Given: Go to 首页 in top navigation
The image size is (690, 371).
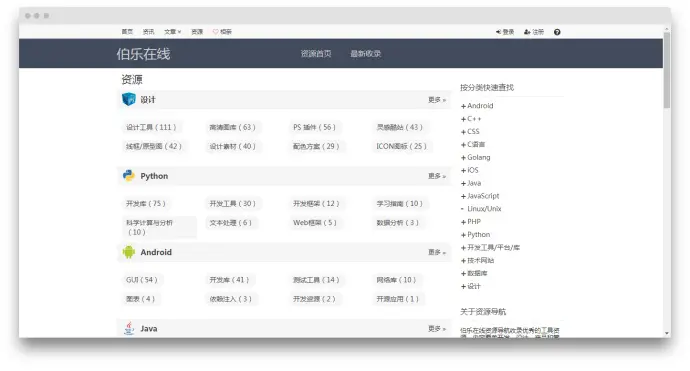Looking at the screenshot, I should [x=127, y=32].
